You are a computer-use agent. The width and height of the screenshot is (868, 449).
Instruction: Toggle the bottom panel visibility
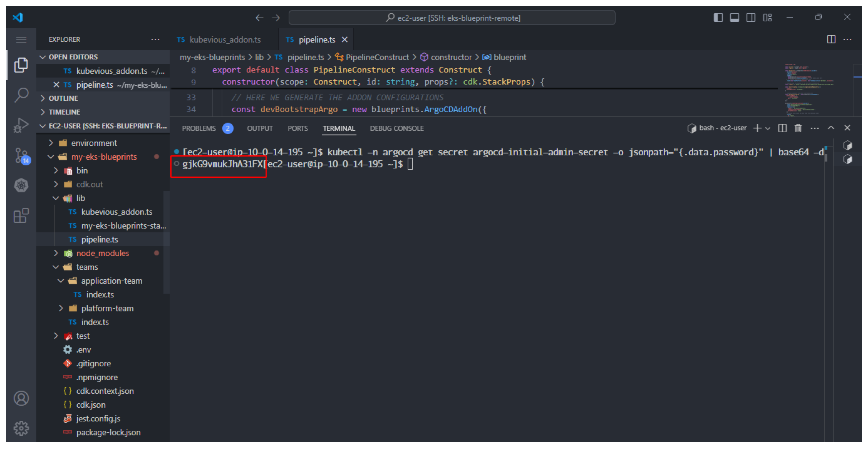734,18
